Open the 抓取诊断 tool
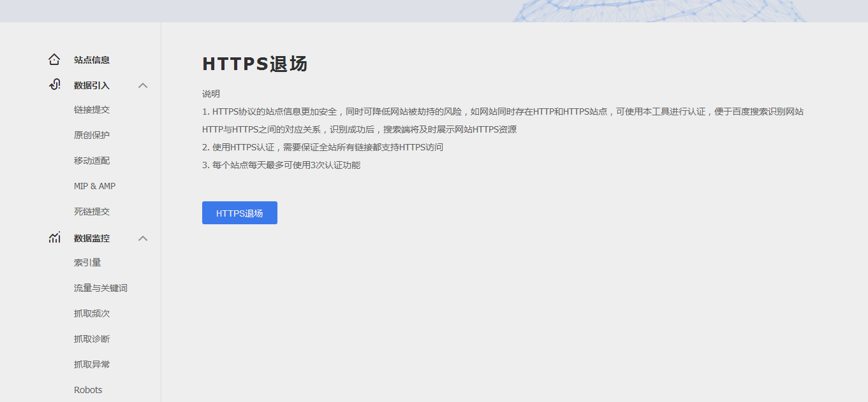 92,339
